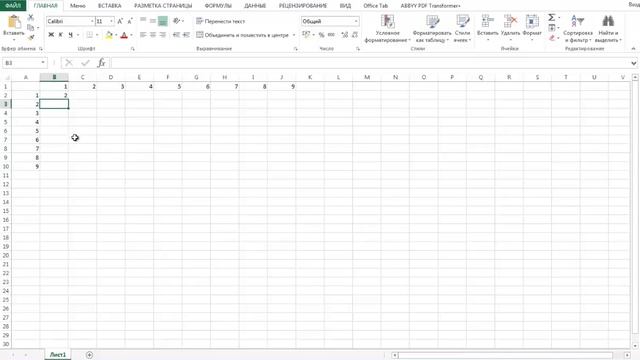Image resolution: width=640 pixels, height=360 pixels.
Task: Click the text orientation icon
Action: coord(177,20)
